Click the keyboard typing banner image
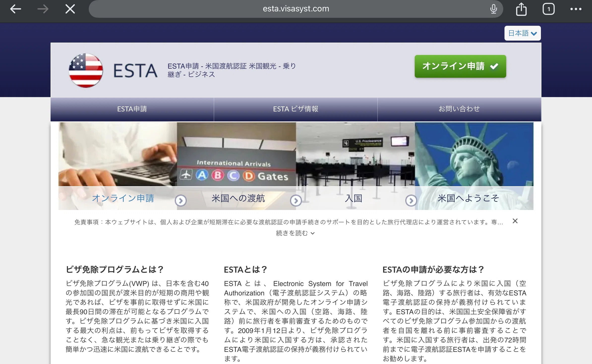The image size is (592, 364). pos(118,154)
